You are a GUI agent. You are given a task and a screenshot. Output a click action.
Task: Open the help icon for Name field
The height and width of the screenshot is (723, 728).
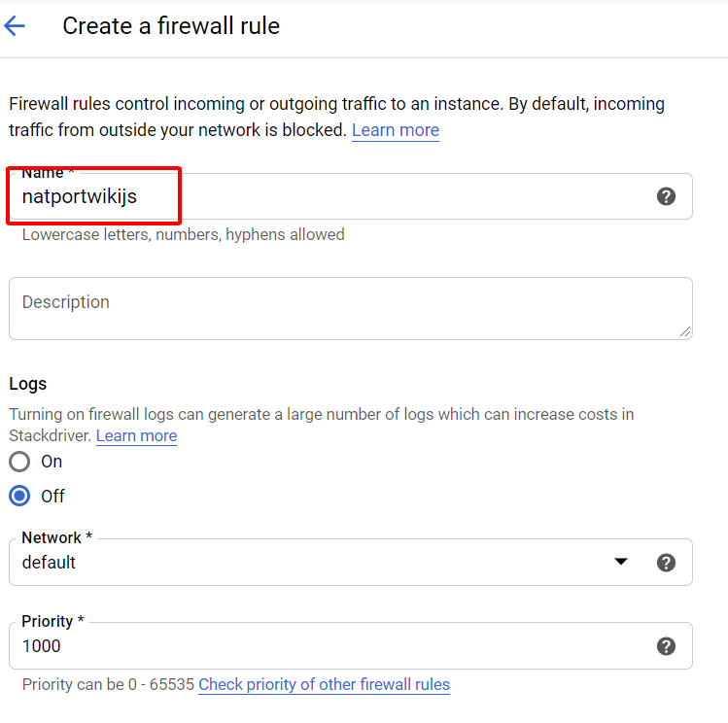click(666, 196)
